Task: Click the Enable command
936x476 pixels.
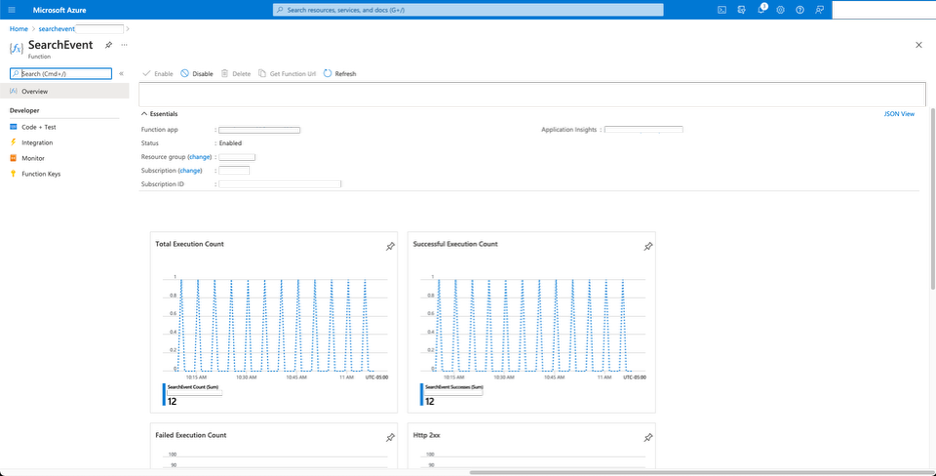Action: [158, 73]
